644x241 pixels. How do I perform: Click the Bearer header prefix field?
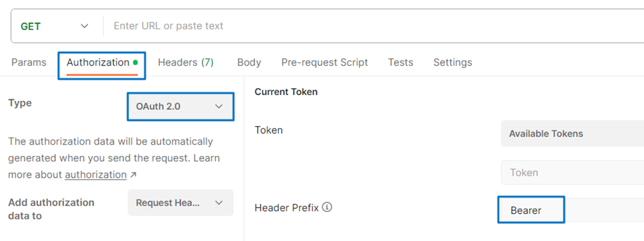[531, 210]
